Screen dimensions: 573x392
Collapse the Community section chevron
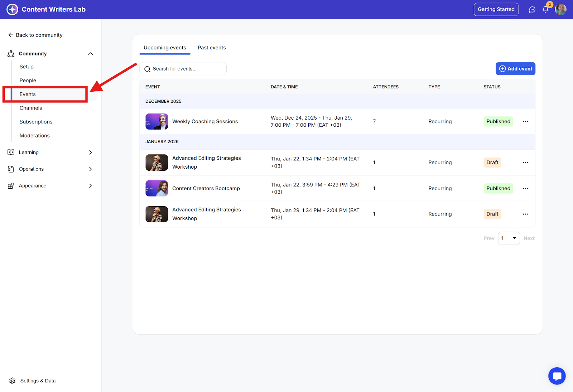click(x=91, y=54)
